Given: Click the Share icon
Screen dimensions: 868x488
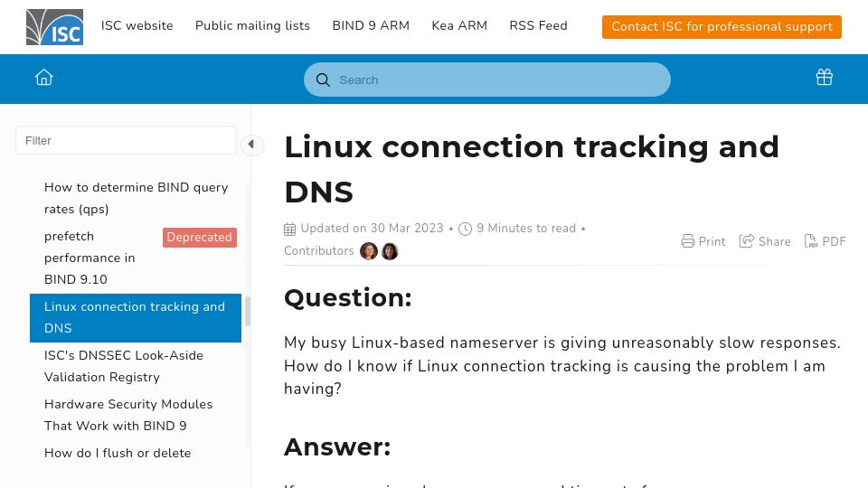Looking at the screenshot, I should (x=746, y=241).
